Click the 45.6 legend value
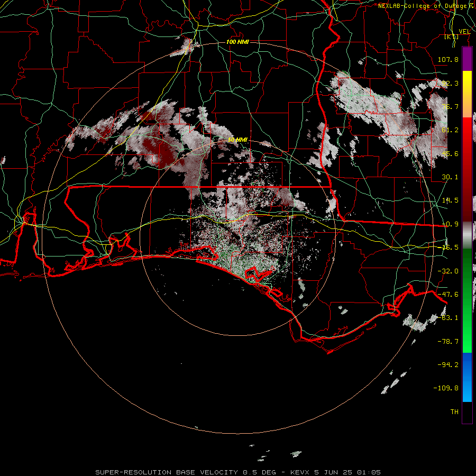This screenshot has height=476, width=476. 450,153
